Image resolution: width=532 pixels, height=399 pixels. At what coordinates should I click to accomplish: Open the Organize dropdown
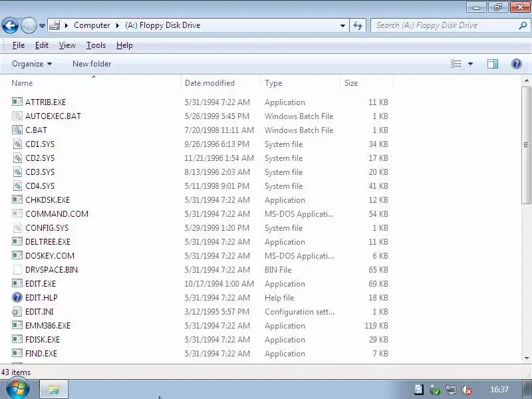point(32,64)
